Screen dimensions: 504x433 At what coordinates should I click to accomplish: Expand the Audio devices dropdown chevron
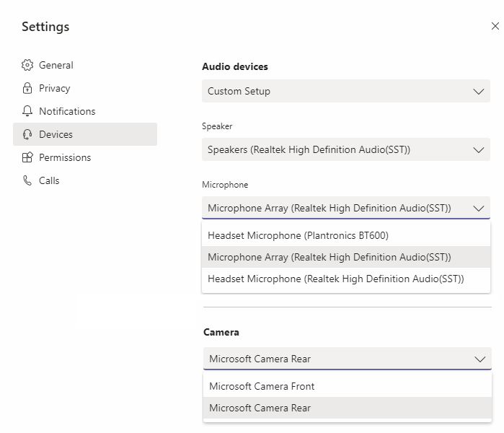tap(479, 92)
